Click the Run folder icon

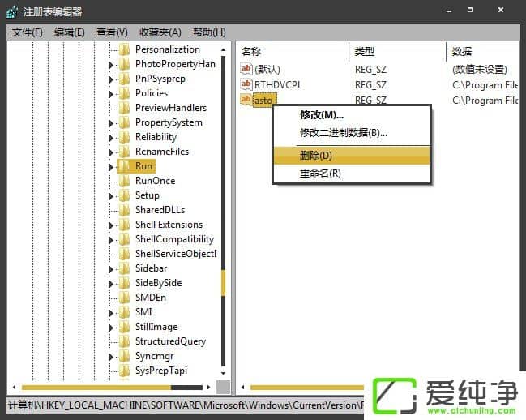pyautogui.click(x=124, y=166)
